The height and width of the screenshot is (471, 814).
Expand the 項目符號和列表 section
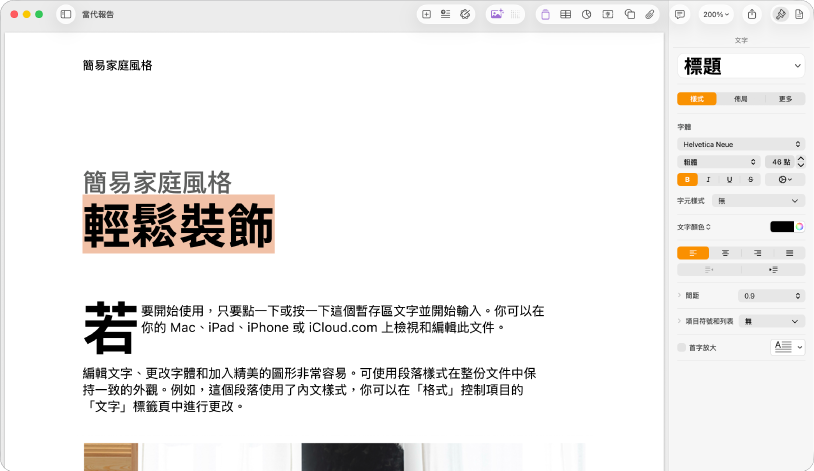(679, 321)
